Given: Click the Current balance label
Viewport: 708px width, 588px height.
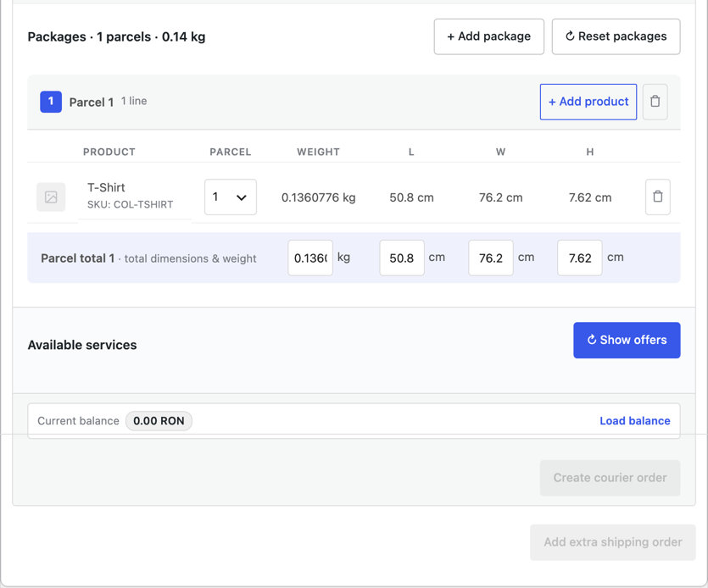Looking at the screenshot, I should [78, 421].
